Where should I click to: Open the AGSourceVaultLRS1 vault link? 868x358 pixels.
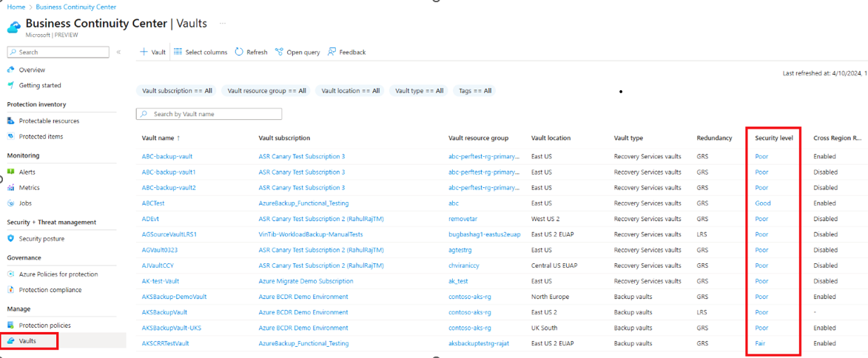coord(169,234)
